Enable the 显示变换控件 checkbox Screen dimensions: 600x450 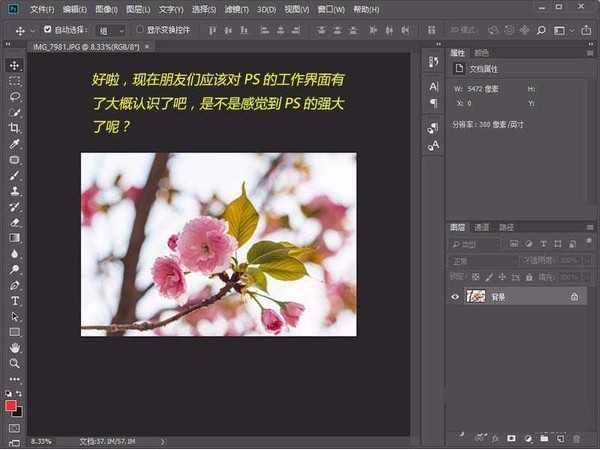click(139, 30)
